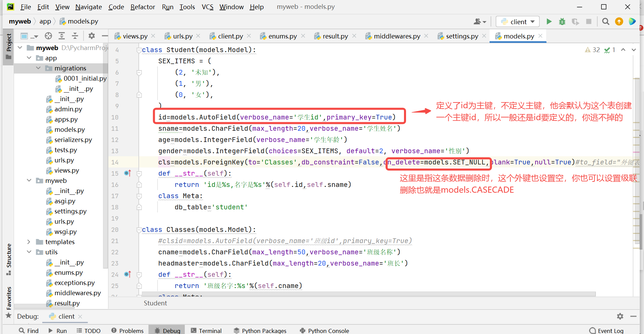
Task: Click override marker on line 24
Action: point(128,274)
